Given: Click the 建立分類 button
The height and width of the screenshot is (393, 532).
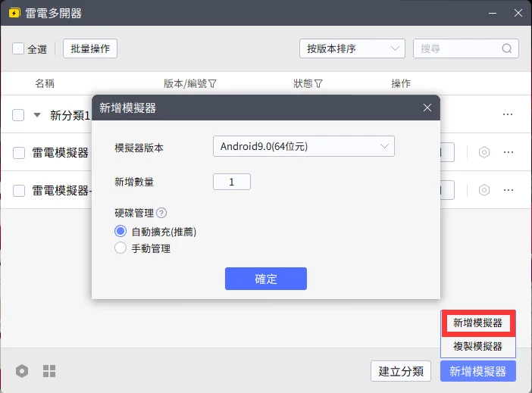Looking at the screenshot, I should (x=401, y=371).
